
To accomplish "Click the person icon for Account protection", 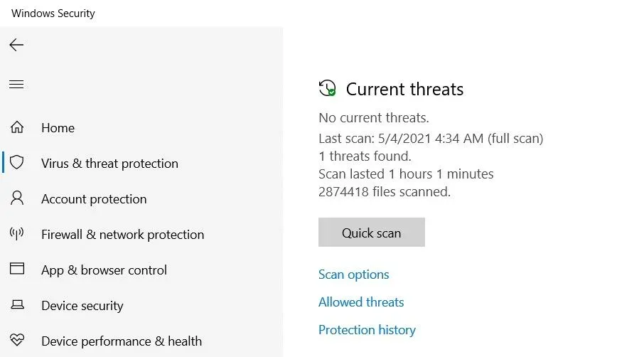I will [x=17, y=198].
